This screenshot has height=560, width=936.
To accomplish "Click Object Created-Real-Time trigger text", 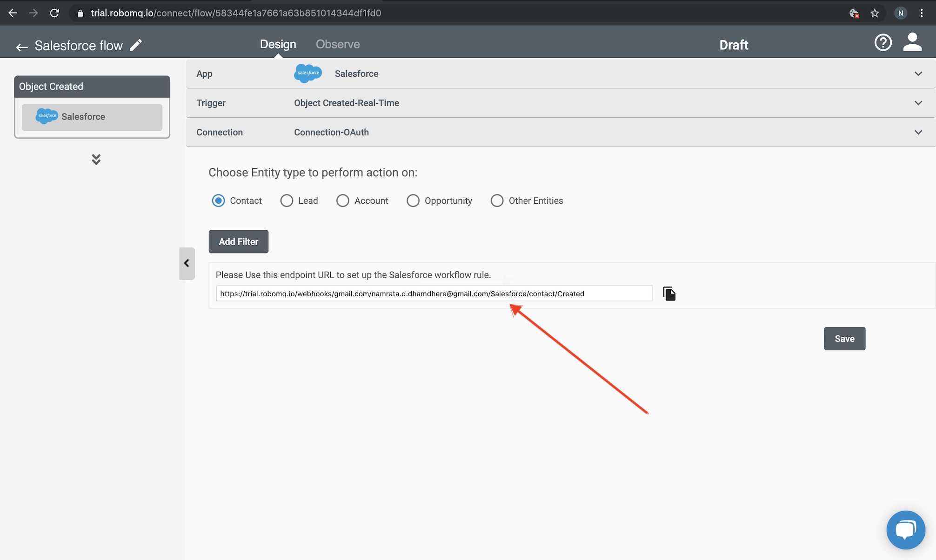I will [347, 103].
